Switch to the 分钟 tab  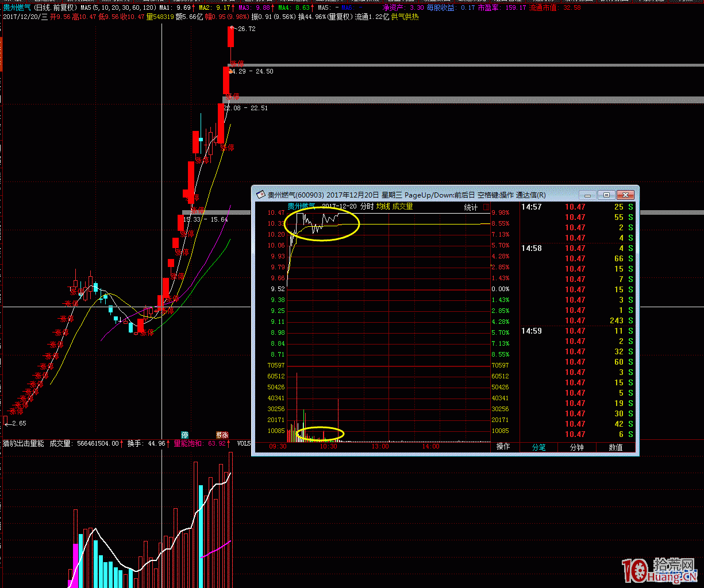tap(576, 447)
